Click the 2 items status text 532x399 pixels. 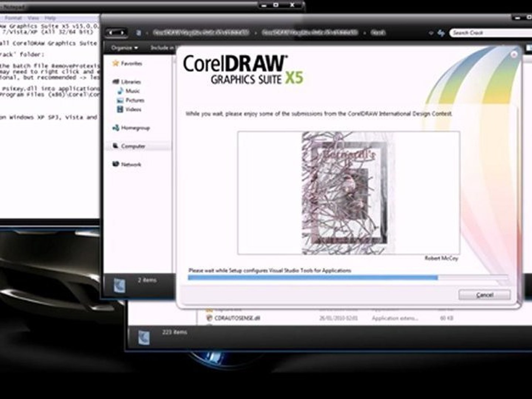(x=147, y=280)
